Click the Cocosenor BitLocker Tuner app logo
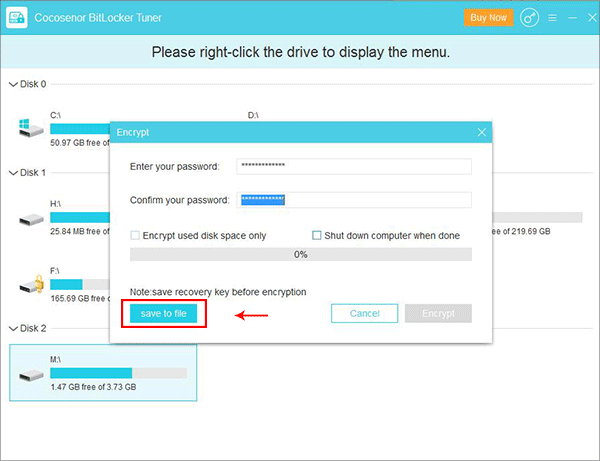Image resolution: width=600 pixels, height=461 pixels. click(x=16, y=18)
